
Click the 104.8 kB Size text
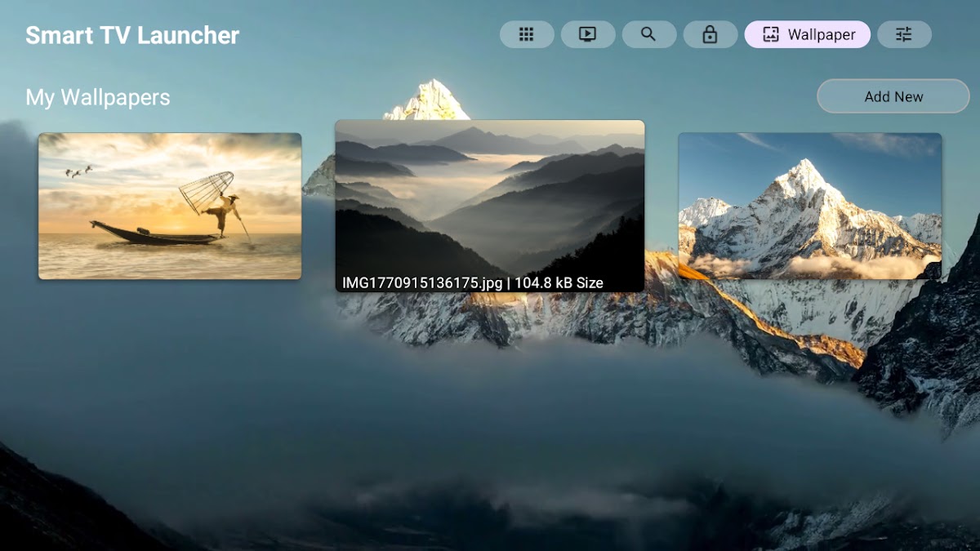point(559,283)
